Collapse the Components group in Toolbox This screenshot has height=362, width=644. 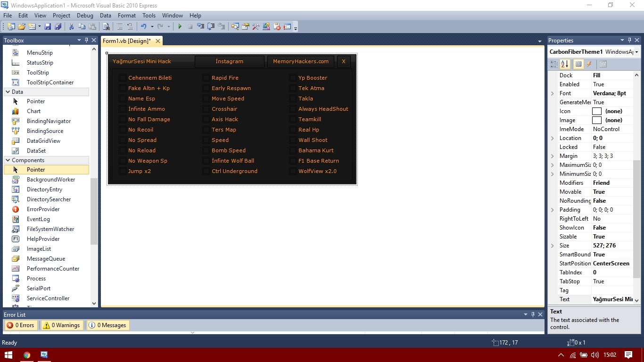tap(8, 160)
